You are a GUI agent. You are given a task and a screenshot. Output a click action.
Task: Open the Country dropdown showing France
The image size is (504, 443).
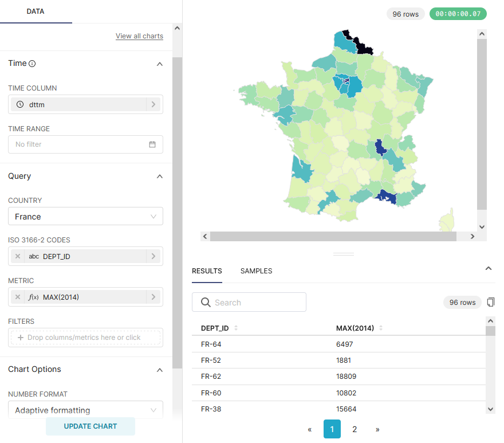point(85,217)
